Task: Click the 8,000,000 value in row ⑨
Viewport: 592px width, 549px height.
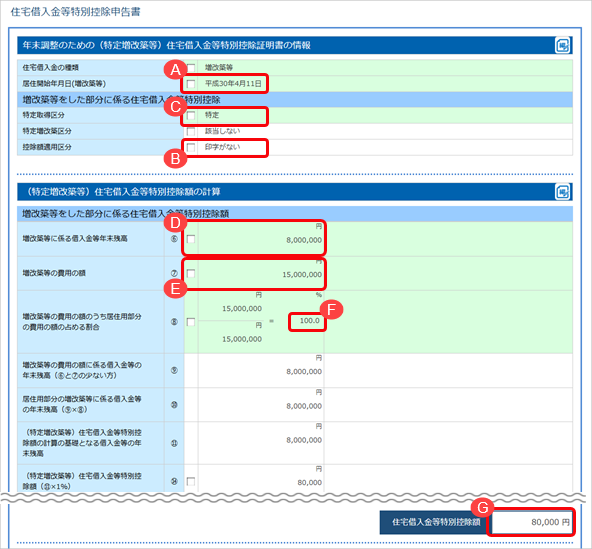Action: coord(304,372)
